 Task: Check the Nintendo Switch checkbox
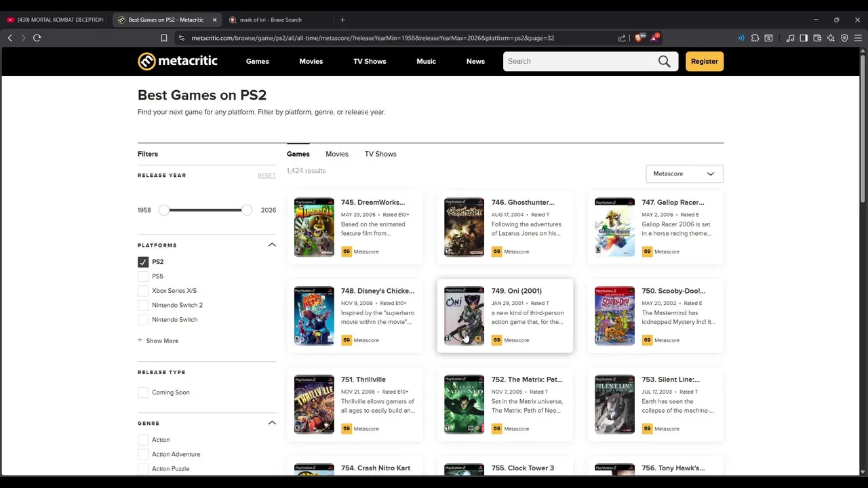pos(143,320)
